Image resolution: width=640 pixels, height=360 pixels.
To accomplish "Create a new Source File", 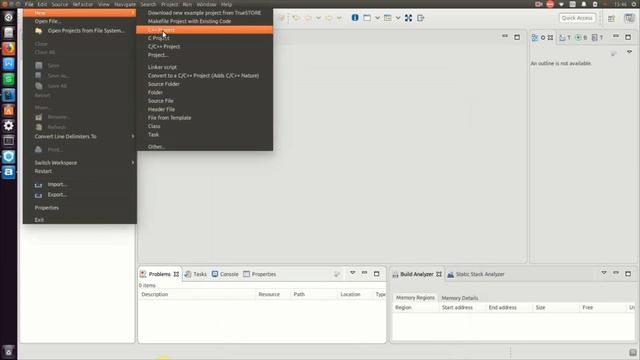I will click(161, 101).
